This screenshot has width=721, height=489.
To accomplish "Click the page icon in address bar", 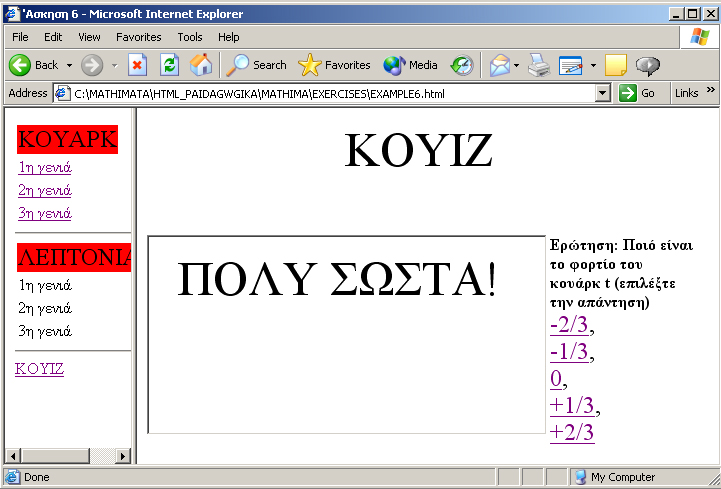I will pyautogui.click(x=62, y=94).
